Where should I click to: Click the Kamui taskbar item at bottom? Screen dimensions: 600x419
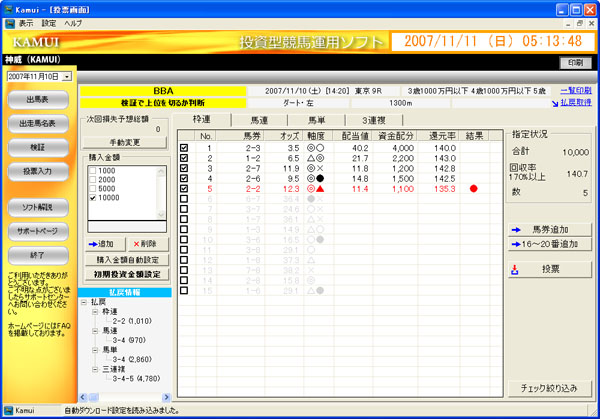click(x=27, y=411)
